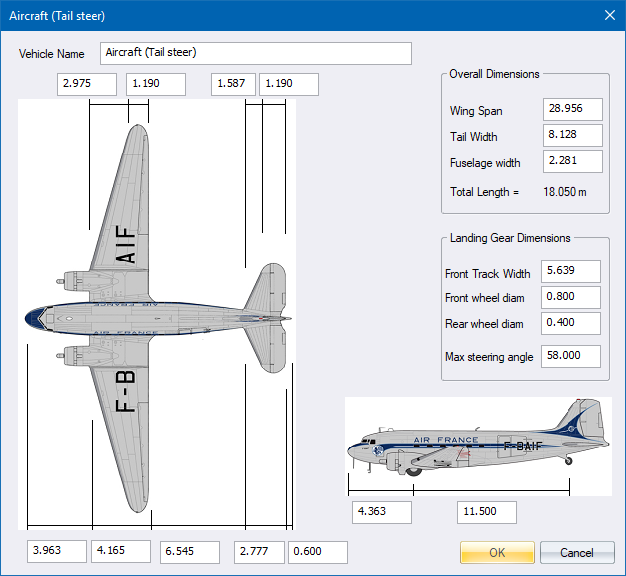Edit the 11.500 side-view dimension field

[x=487, y=512]
